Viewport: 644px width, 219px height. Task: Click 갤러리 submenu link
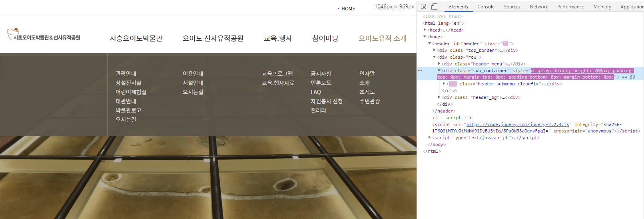tap(318, 110)
